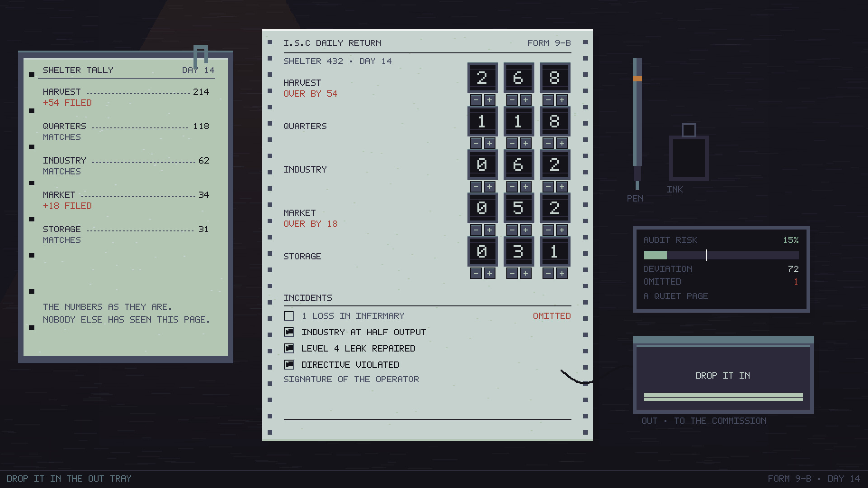Decrease Harvest hundreds digit with minus
This screenshot has height=488, width=868.
[x=476, y=100]
